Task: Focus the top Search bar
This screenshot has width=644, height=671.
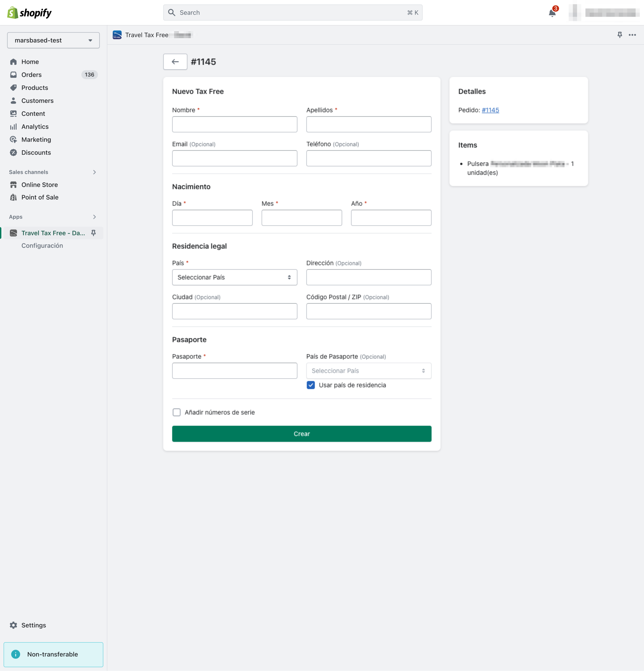Action: tap(293, 13)
